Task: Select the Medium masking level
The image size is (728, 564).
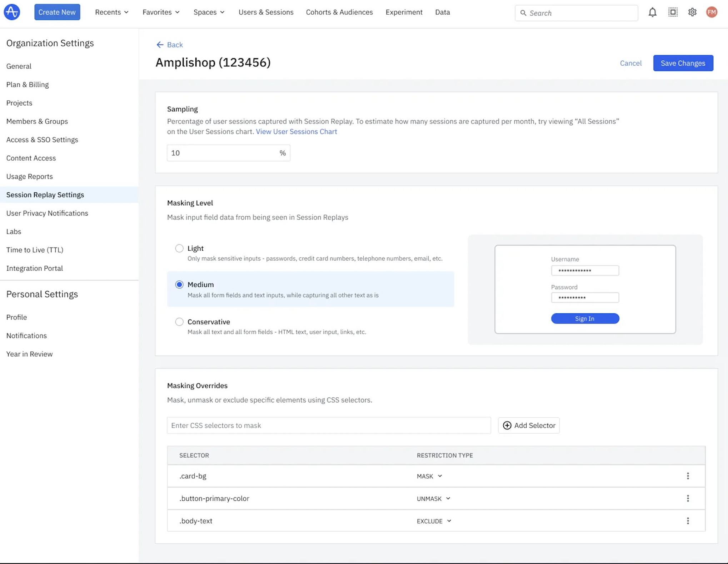Action: tap(179, 284)
